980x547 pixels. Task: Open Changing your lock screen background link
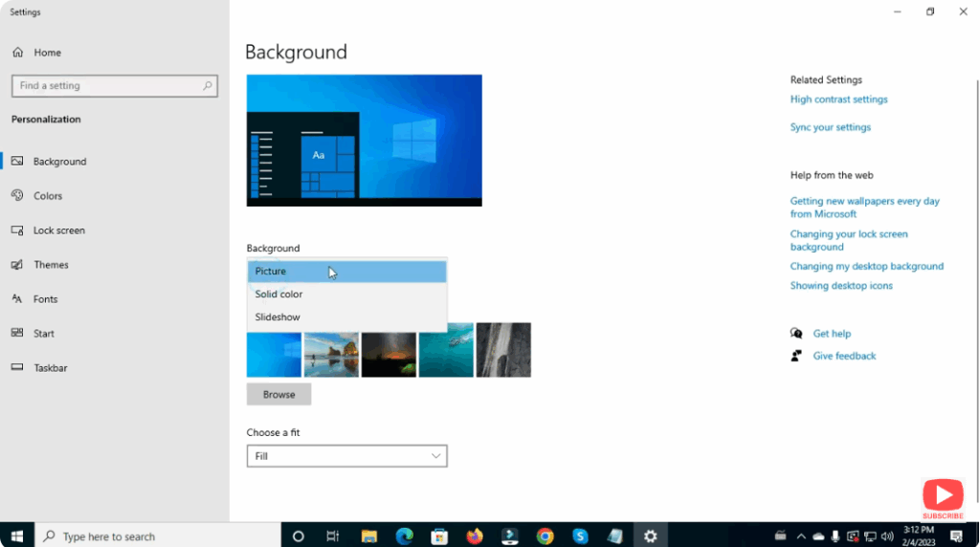tap(849, 240)
